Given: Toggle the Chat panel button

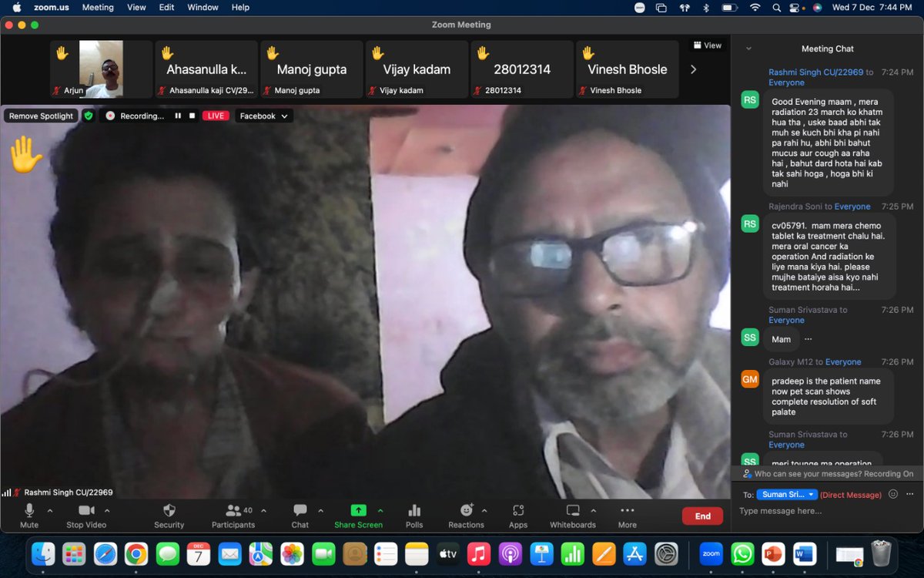Looking at the screenshot, I should click(300, 516).
